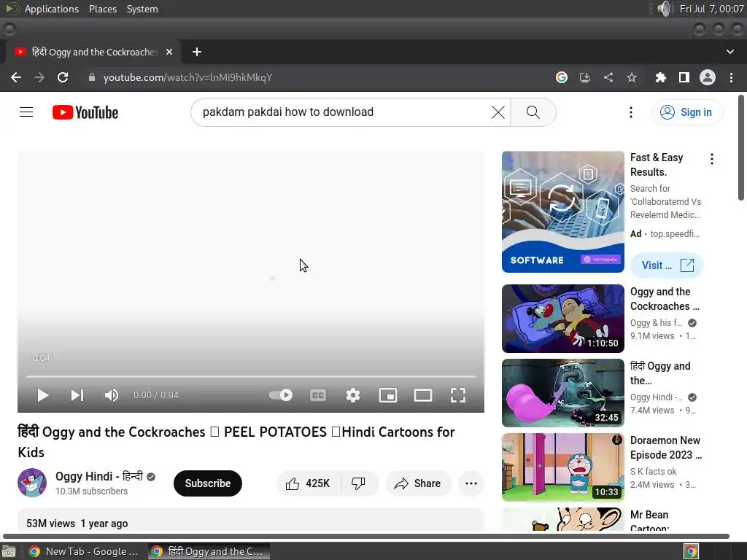This screenshot has width=747, height=560.
Task: Go forward in browser history
Action: tap(39, 77)
